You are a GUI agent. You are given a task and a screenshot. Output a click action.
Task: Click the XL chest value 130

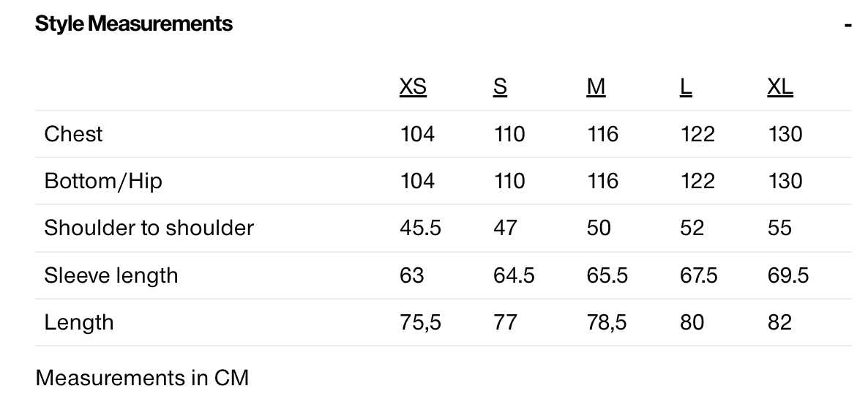(785, 134)
